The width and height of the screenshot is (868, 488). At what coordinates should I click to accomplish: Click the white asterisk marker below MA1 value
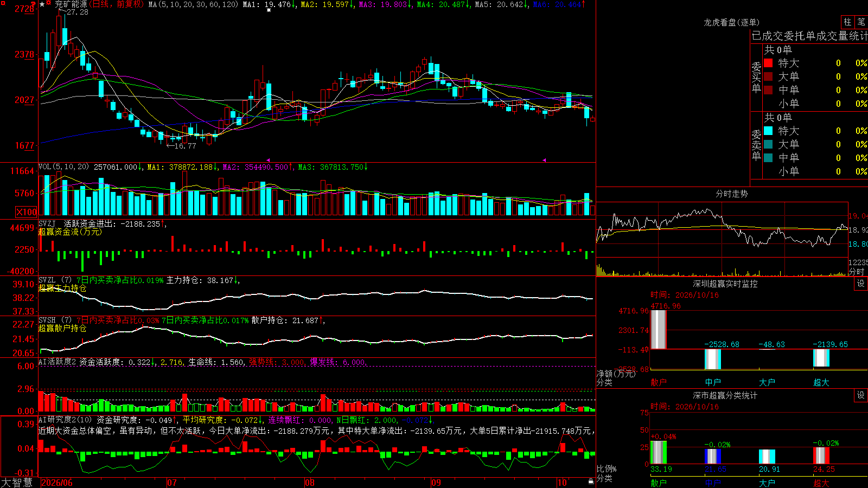pos(269,10)
